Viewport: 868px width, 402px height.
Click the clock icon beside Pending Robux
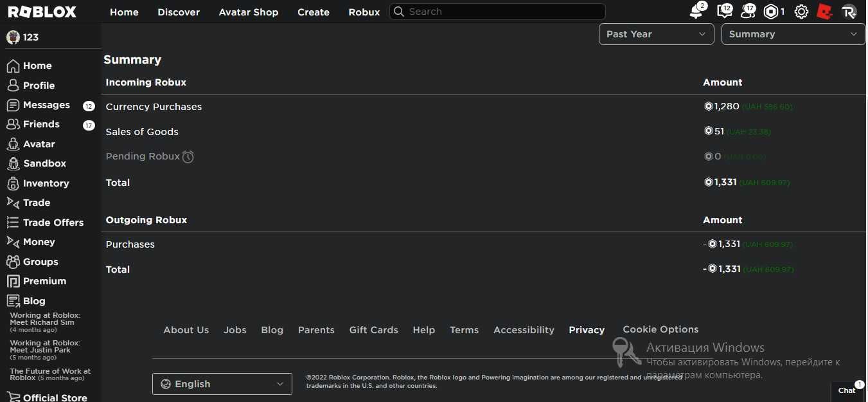tap(188, 156)
